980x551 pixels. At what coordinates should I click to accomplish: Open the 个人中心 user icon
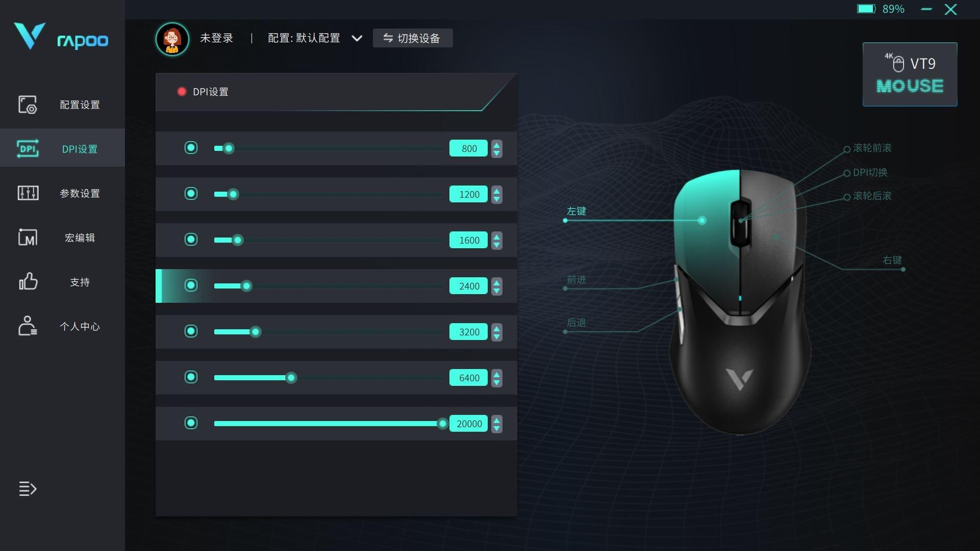28,326
